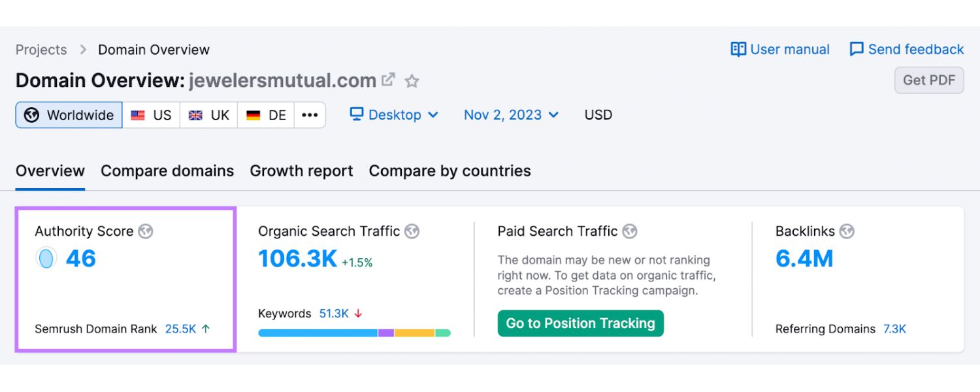The image size is (980, 392).
Task: Click the blue segment of keywords distribution bar
Action: click(x=318, y=333)
